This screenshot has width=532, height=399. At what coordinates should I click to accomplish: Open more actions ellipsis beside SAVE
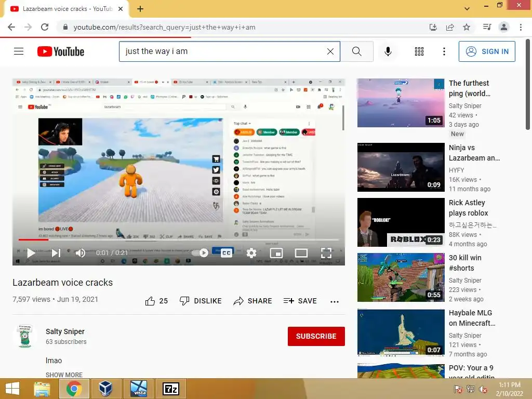click(x=335, y=302)
